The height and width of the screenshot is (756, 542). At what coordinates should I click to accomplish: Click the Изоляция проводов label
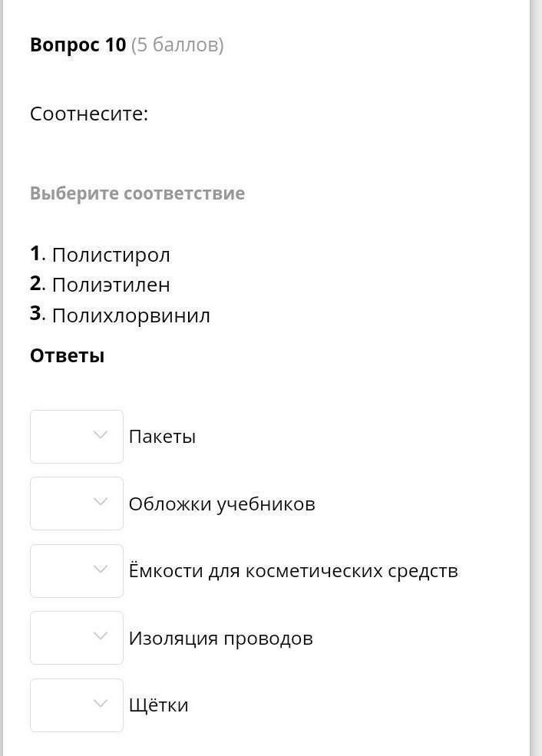point(220,639)
